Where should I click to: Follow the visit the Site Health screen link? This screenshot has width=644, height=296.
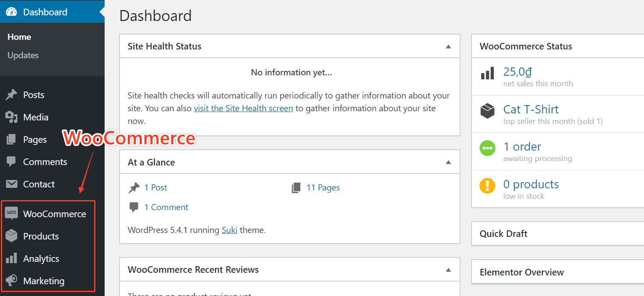pyautogui.click(x=243, y=108)
